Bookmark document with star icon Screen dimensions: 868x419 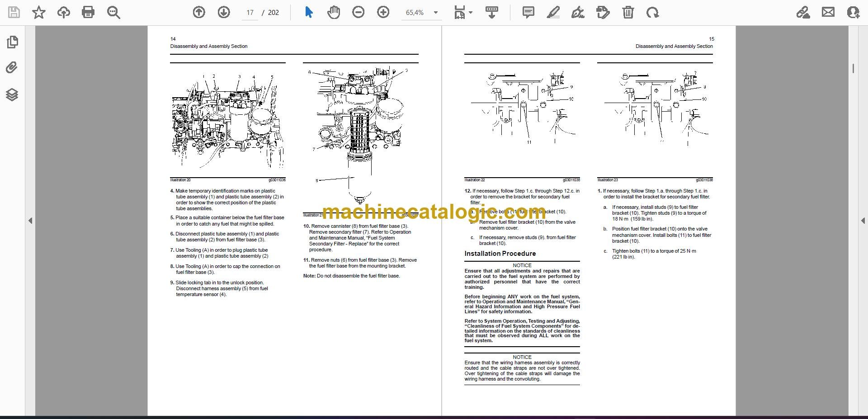tap(39, 12)
